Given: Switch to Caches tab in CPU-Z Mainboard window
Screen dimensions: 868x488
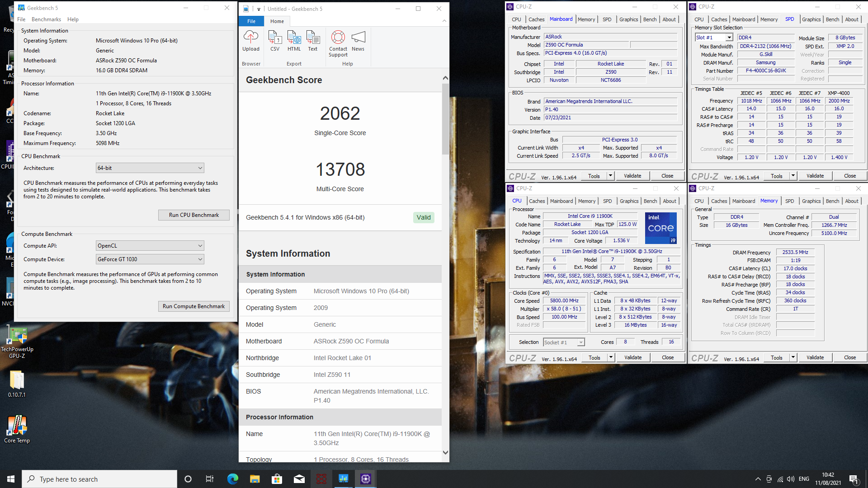Looking at the screenshot, I should (x=536, y=19).
